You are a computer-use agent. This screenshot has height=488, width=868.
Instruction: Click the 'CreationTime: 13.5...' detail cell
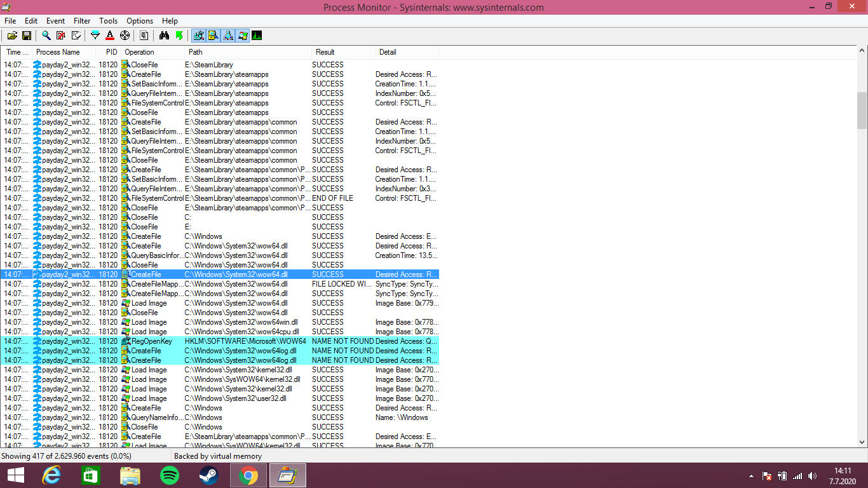tap(407, 255)
